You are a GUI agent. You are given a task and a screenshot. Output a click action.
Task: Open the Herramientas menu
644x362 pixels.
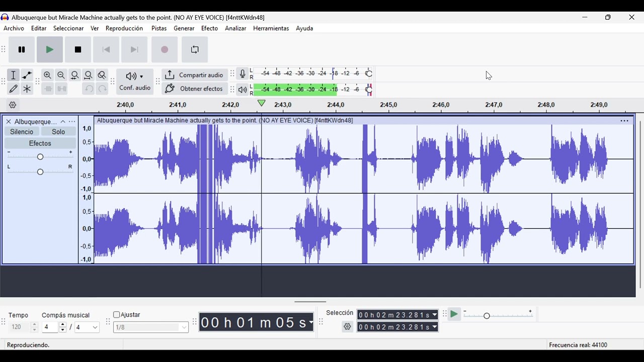[x=271, y=29]
